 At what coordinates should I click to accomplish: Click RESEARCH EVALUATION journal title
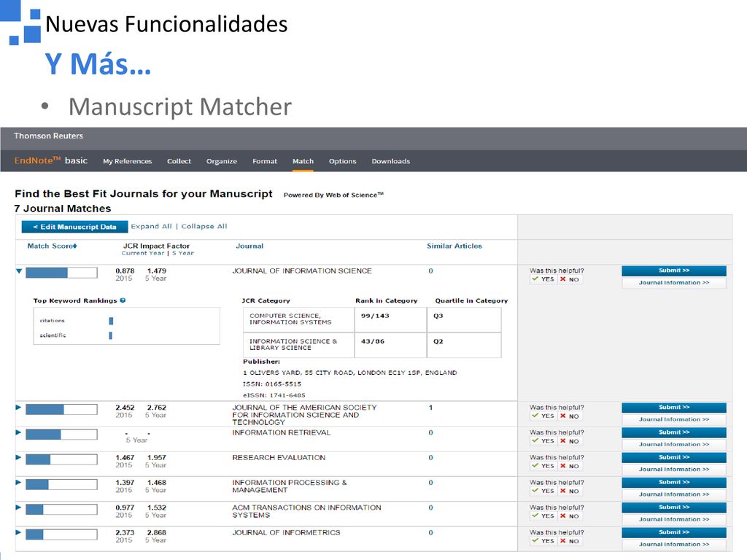pos(279,458)
